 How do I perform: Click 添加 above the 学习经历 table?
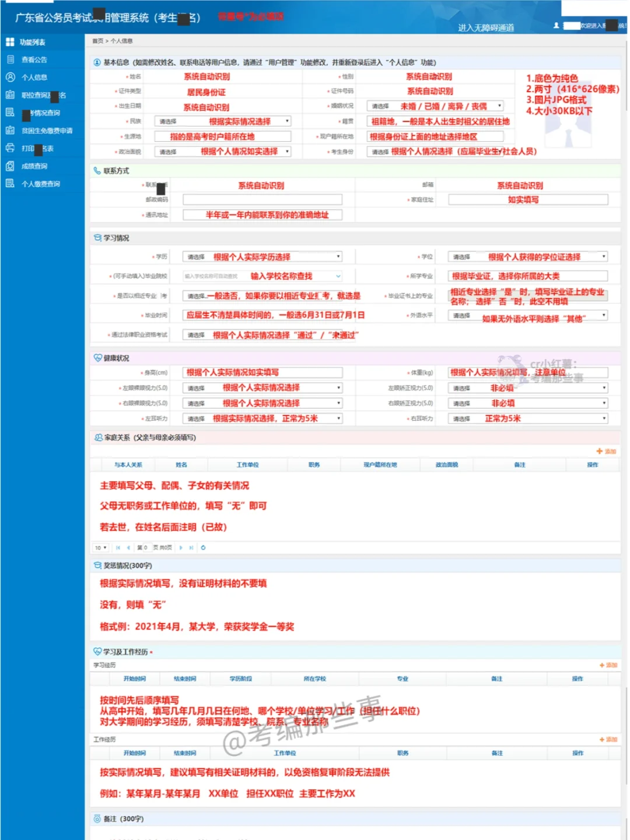(x=608, y=665)
